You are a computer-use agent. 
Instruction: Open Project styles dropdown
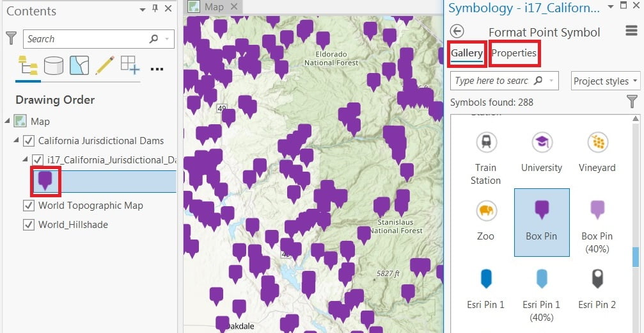pos(606,81)
